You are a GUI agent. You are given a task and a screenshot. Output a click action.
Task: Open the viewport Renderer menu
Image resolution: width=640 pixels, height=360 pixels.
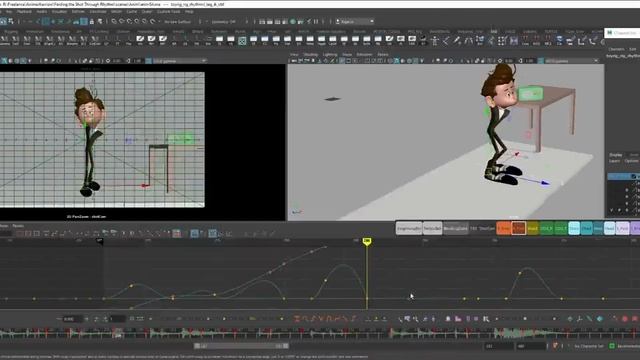(364, 54)
